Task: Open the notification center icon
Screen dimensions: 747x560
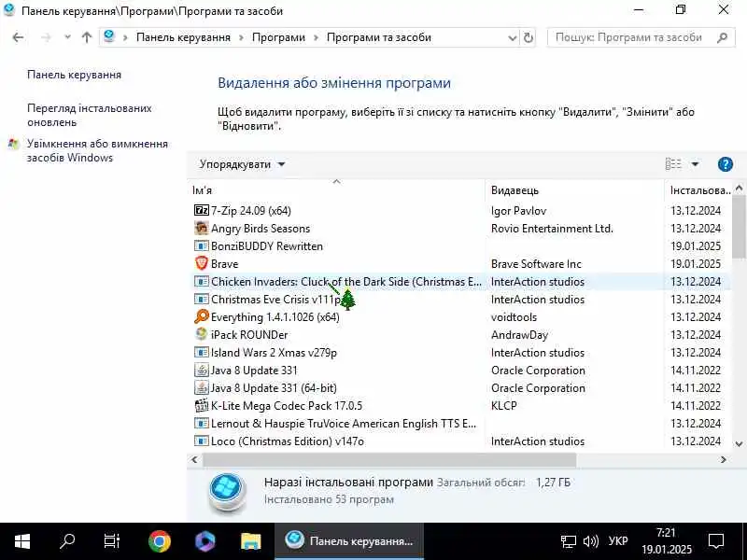Action: [x=715, y=541]
